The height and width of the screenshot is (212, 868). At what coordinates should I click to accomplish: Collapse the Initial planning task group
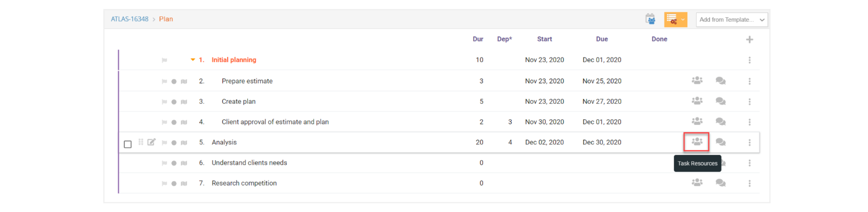pos(193,60)
